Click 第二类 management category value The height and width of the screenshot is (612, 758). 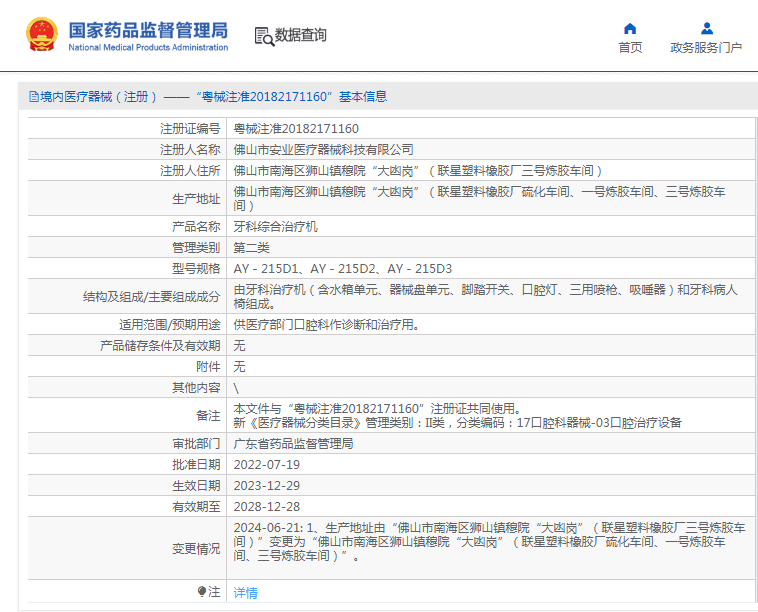[x=251, y=248]
